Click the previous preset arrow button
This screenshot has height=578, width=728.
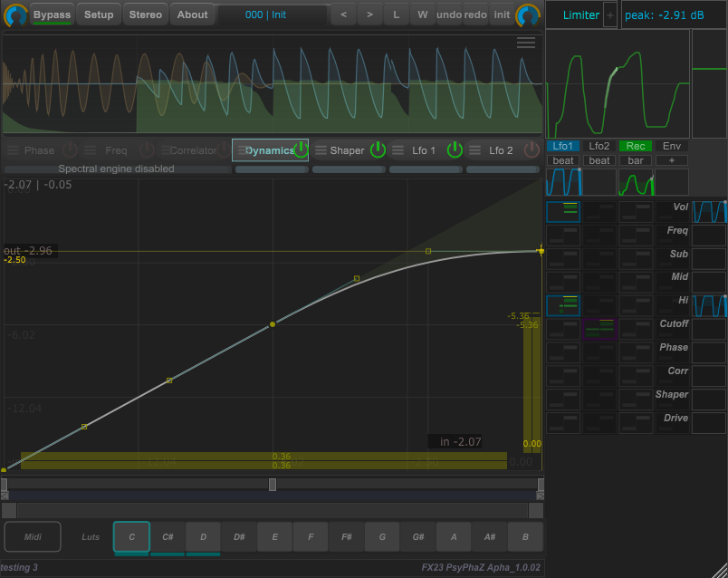pyautogui.click(x=342, y=14)
